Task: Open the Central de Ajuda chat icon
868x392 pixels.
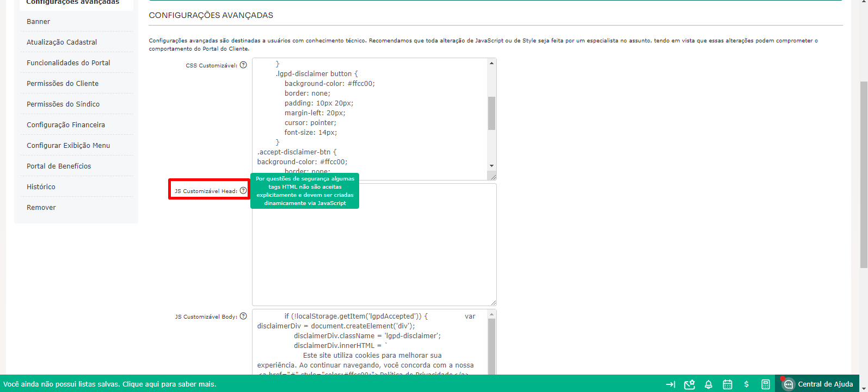Action: [788, 384]
